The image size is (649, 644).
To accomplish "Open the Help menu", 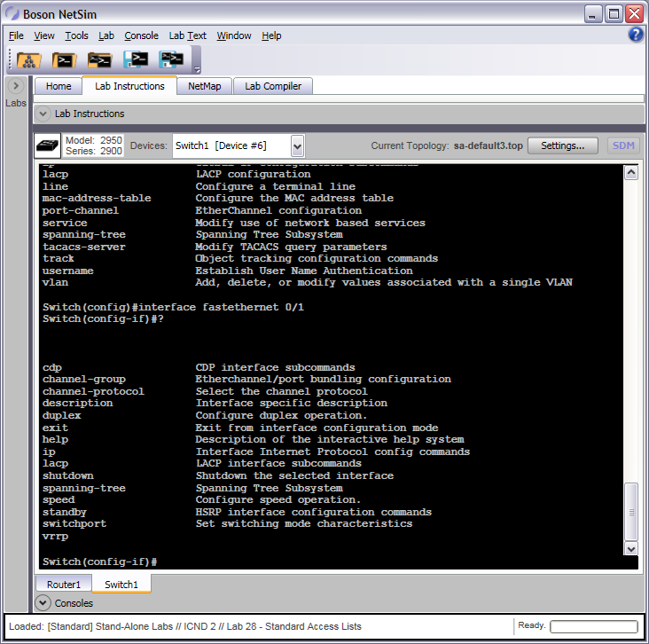I will pos(271,35).
